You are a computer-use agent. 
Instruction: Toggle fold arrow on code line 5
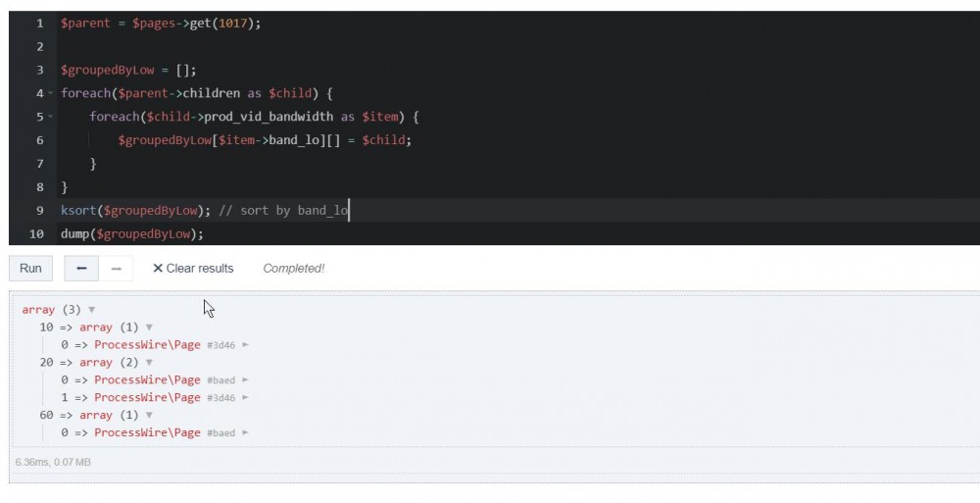tap(50, 118)
